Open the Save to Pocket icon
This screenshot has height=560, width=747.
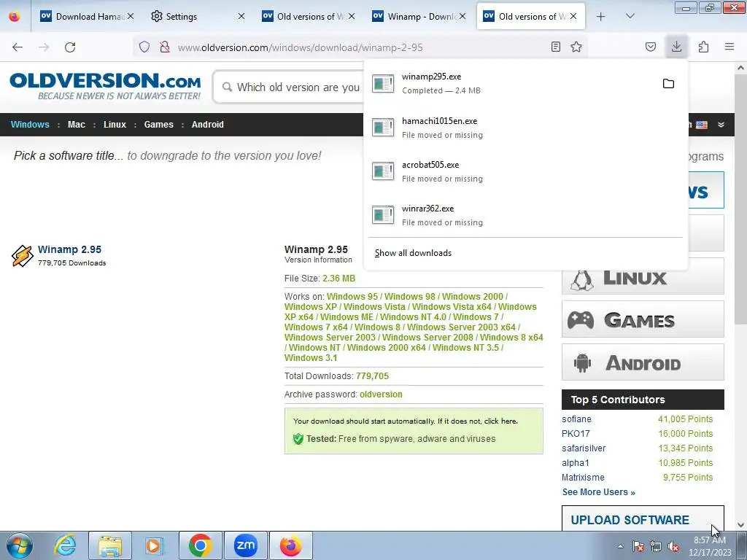(651, 47)
